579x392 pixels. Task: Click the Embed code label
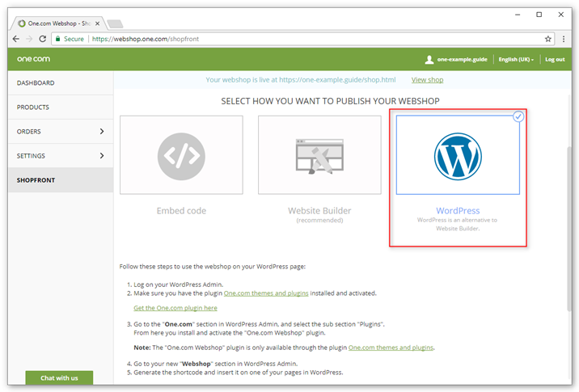click(181, 211)
